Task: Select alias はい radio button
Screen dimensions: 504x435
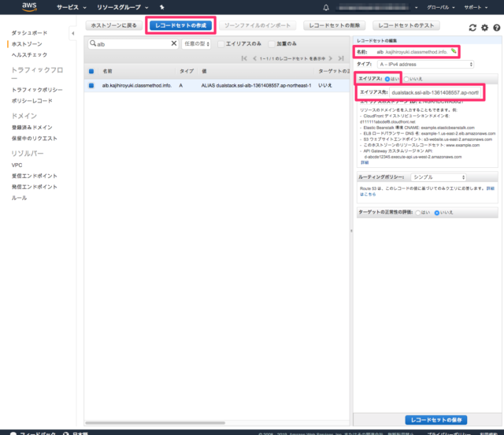Action: 388,79
